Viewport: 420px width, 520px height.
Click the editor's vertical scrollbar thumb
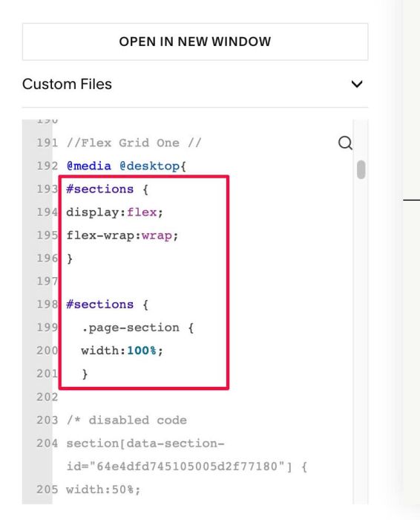(361, 170)
